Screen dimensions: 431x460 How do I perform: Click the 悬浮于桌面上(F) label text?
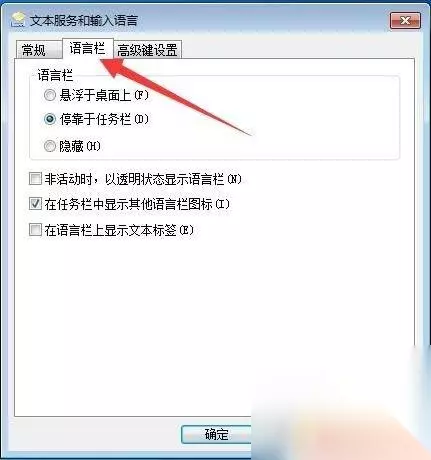tap(104, 96)
